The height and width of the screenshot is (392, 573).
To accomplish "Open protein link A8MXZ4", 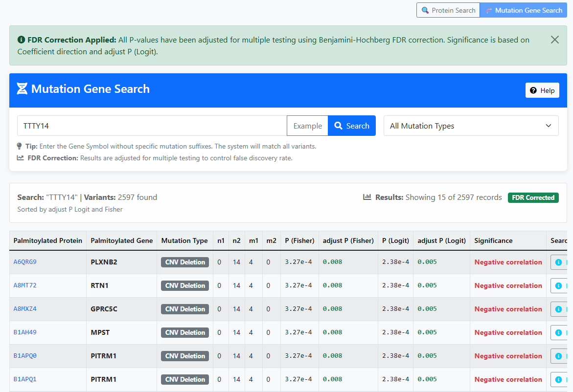I will (x=25, y=308).
